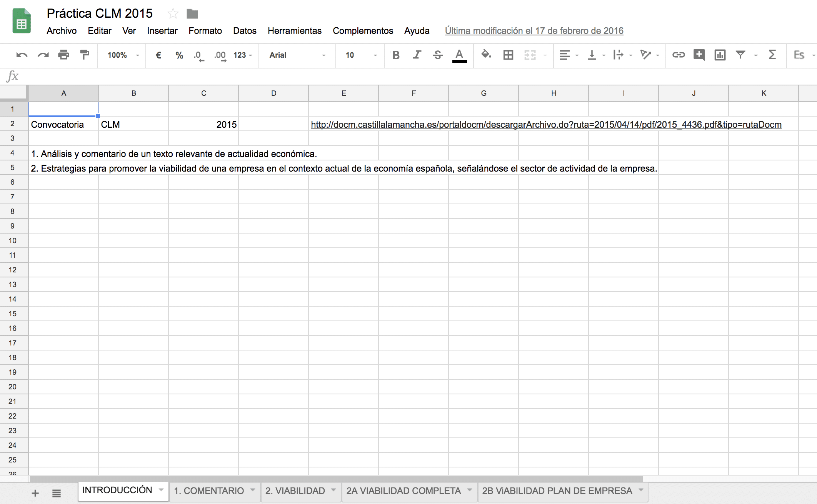Screen dimensions: 817x504
Task: Open the font size 10 dropdown
Action: tap(360, 55)
